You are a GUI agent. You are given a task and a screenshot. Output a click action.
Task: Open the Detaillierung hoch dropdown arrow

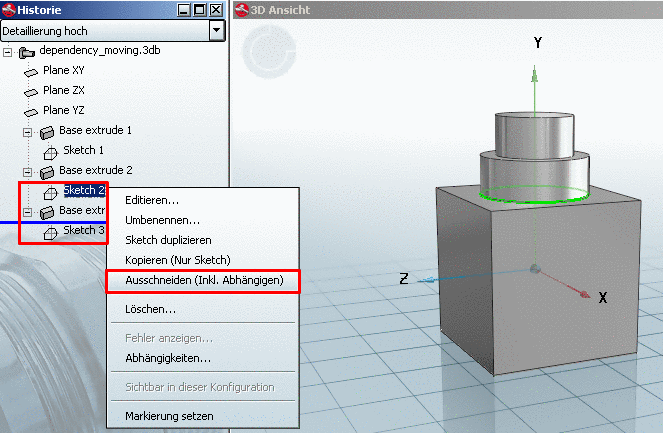pos(216,30)
